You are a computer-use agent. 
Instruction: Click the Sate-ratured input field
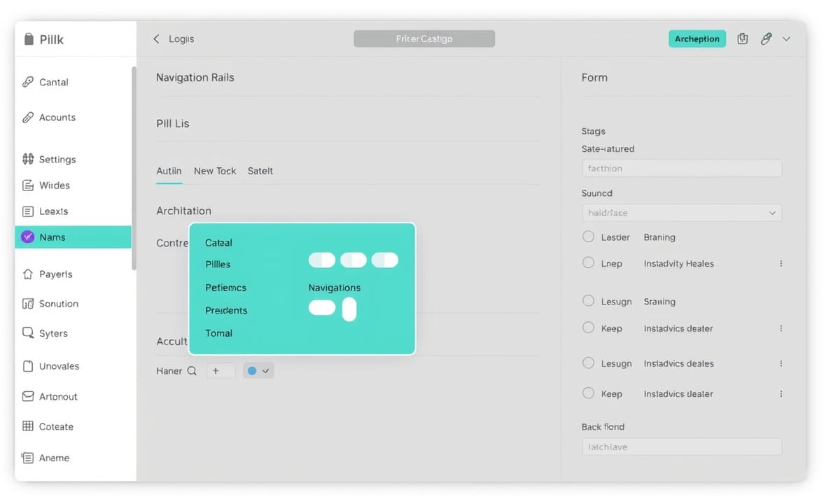[x=681, y=168]
